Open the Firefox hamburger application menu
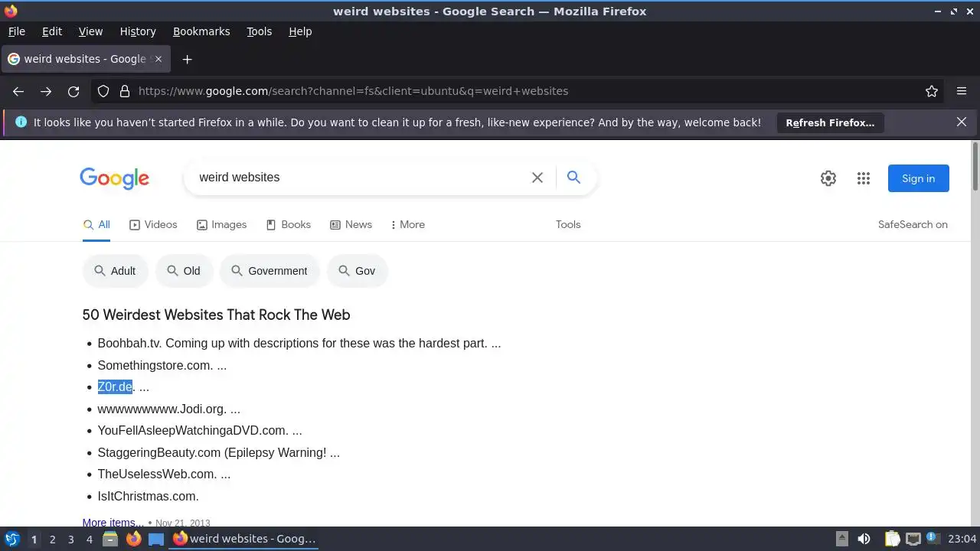Image resolution: width=980 pixels, height=551 pixels. (962, 91)
